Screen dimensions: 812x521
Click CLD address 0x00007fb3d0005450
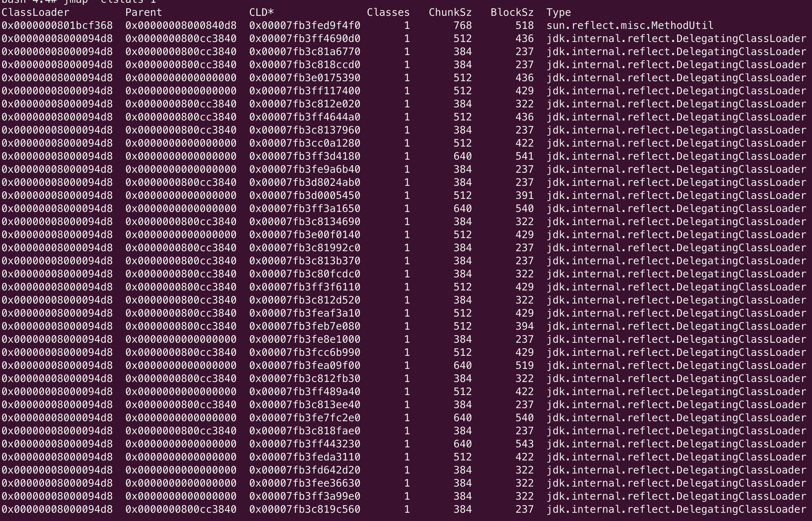coord(305,195)
